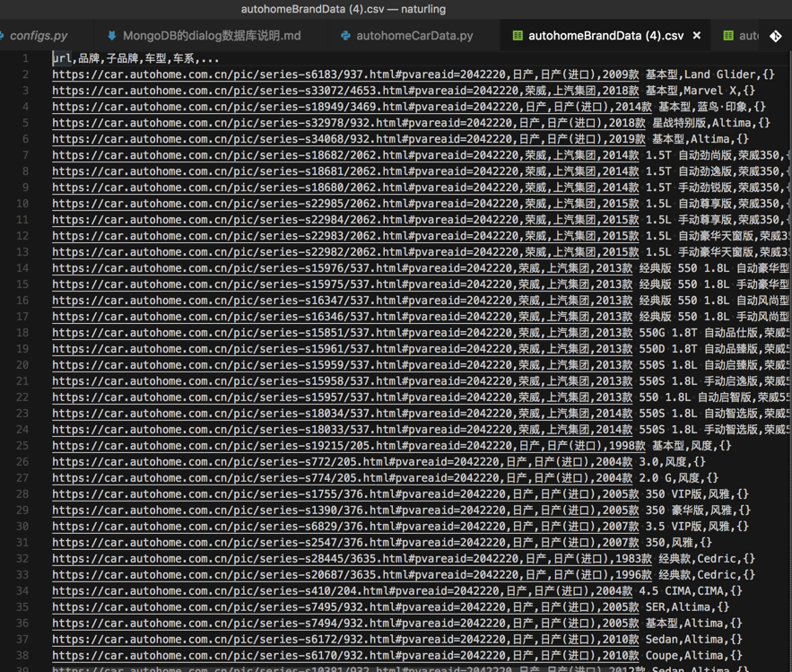The image size is (792, 672).
Task: Open the series-s410/204.html link
Action: tap(342, 591)
